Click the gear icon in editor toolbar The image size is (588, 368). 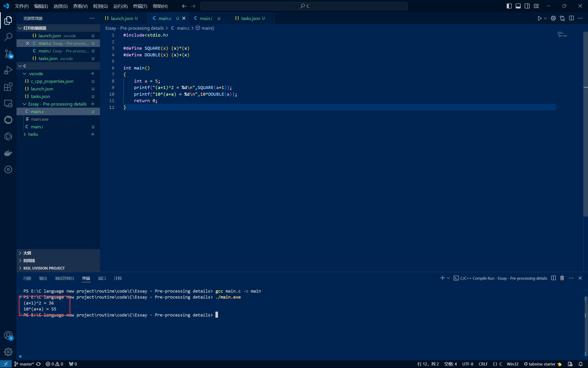[x=553, y=18]
